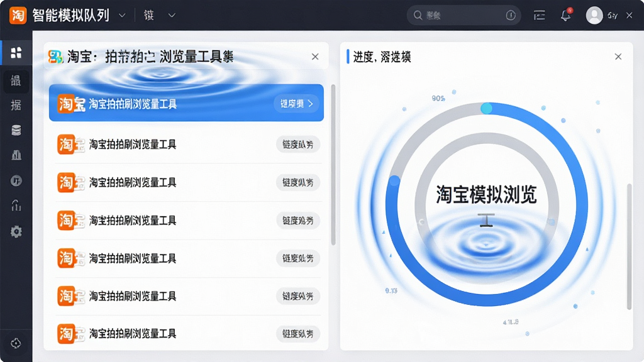This screenshot has height=362, width=644.
Task: Click the colorful icon in the tool collection title
Action: pos(55,57)
